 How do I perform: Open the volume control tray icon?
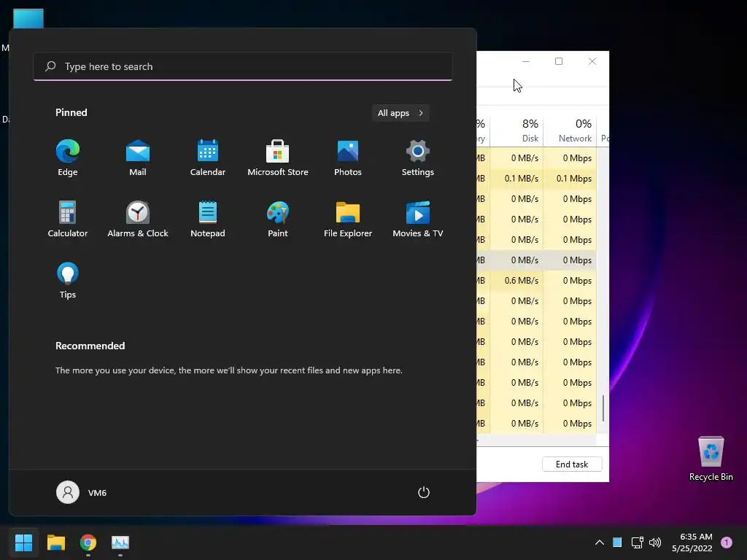tap(655, 542)
